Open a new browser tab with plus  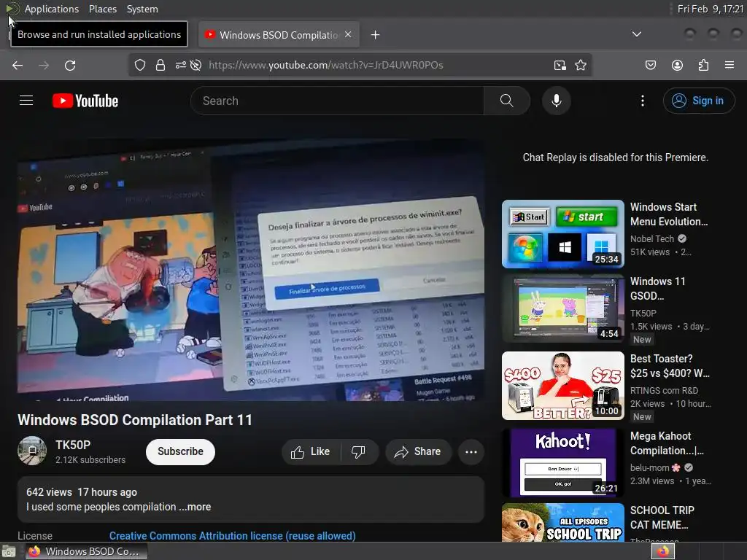[x=376, y=35]
